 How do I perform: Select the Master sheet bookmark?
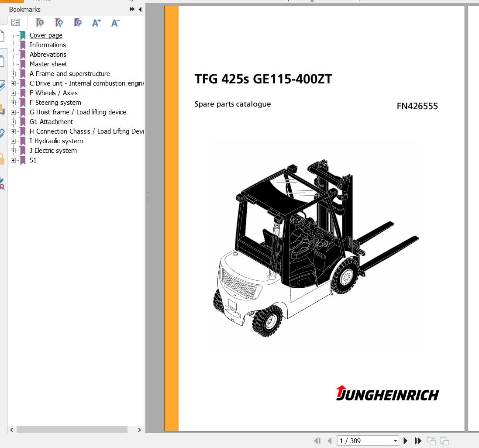(48, 64)
